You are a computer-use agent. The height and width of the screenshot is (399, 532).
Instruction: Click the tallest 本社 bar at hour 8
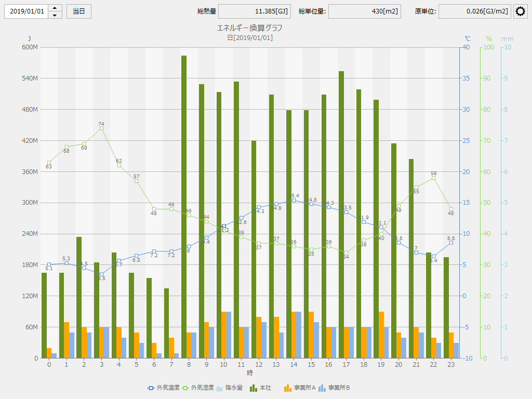[184, 208]
